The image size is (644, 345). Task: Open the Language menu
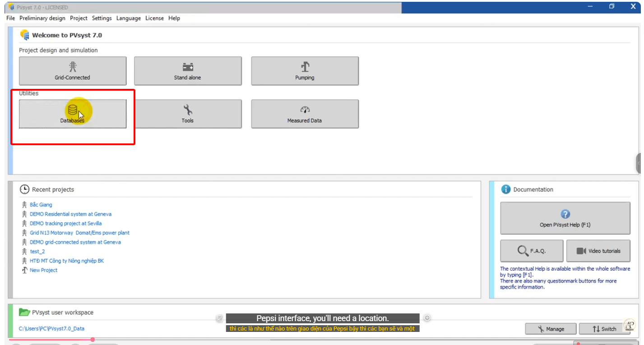coord(129,18)
